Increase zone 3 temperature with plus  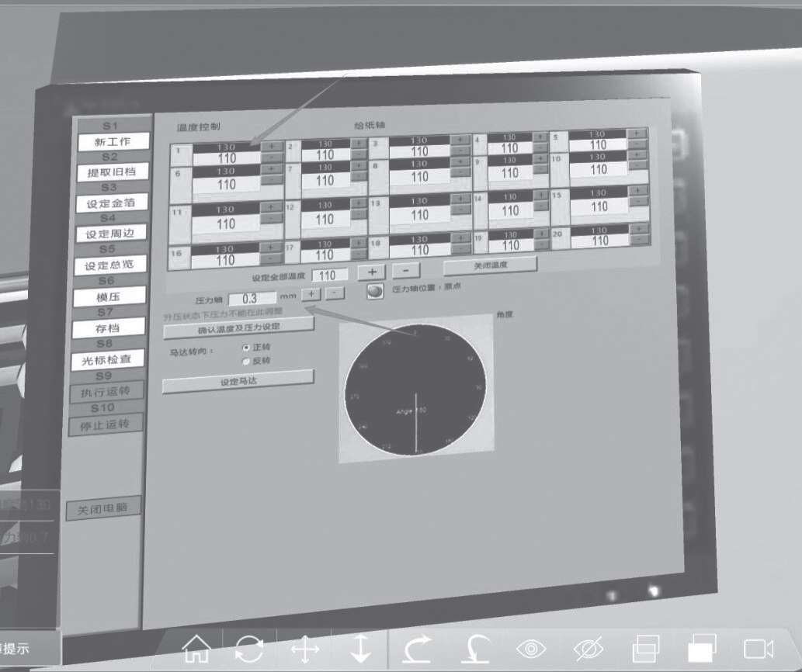click(x=460, y=139)
